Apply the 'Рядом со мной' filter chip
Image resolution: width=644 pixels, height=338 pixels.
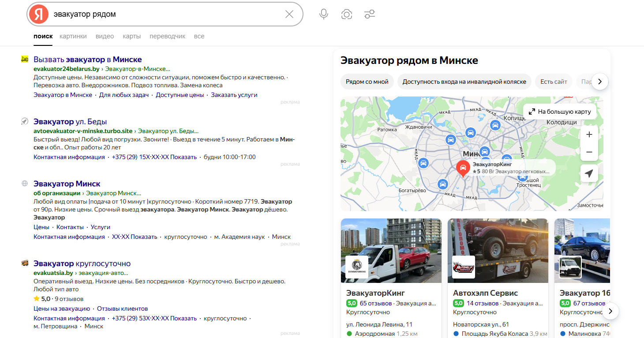click(x=367, y=82)
